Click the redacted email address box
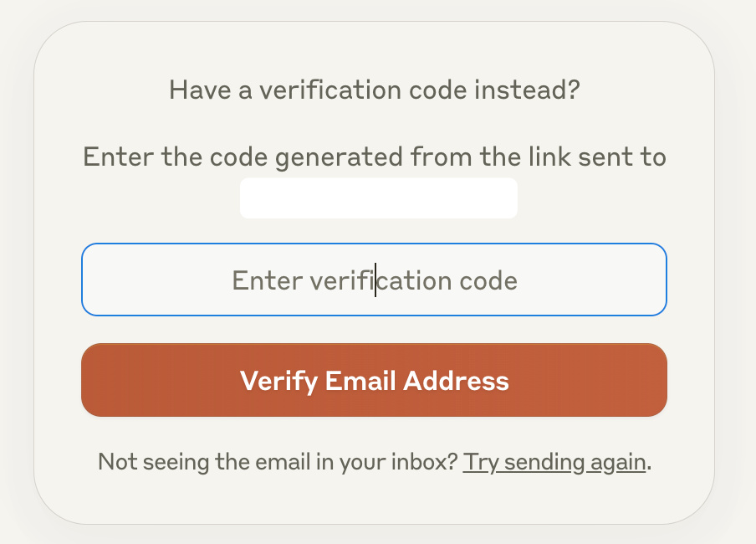The height and width of the screenshot is (544, 756). [x=378, y=198]
